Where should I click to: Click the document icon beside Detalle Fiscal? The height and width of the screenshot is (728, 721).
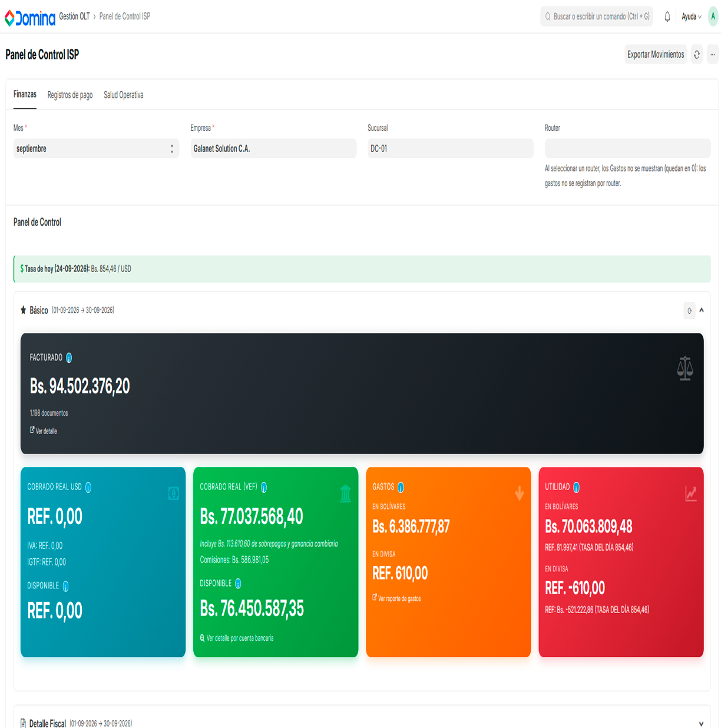point(23,723)
